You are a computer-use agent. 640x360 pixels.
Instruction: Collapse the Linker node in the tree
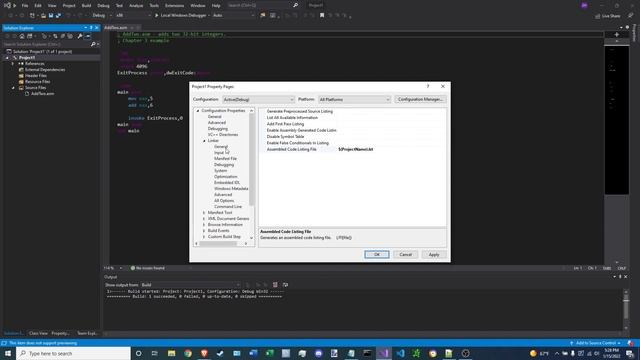(x=204, y=141)
